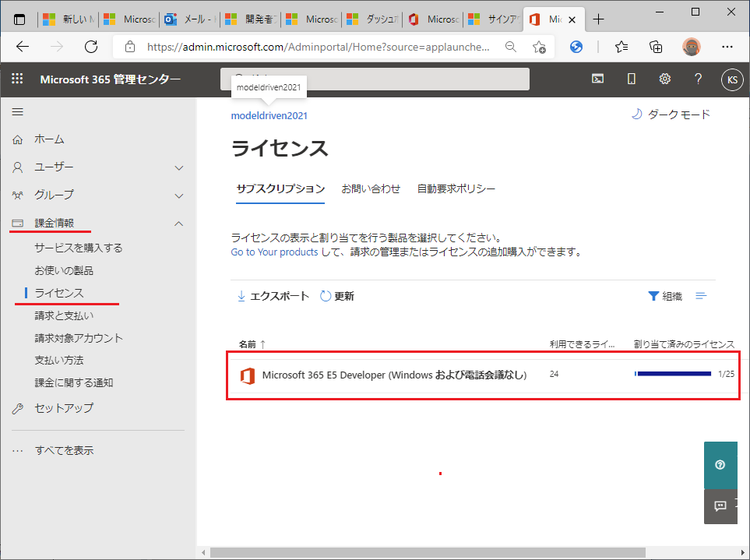Open the 組織 filter dropdown
The height and width of the screenshot is (560, 750).
pos(665,296)
